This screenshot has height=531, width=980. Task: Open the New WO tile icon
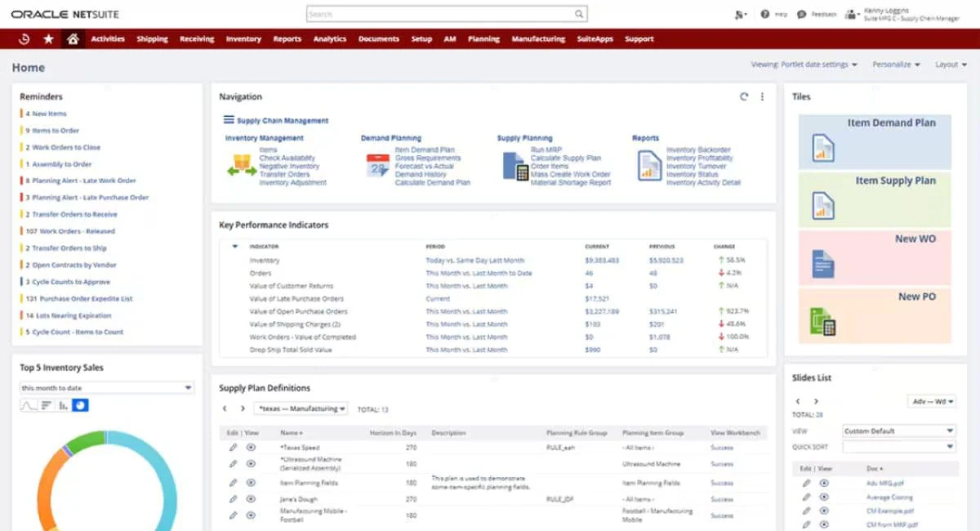coord(823,263)
